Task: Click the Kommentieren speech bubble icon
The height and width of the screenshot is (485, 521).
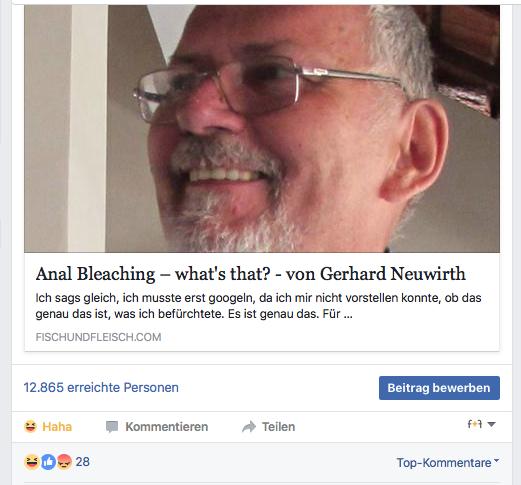Action: pyautogui.click(x=112, y=427)
